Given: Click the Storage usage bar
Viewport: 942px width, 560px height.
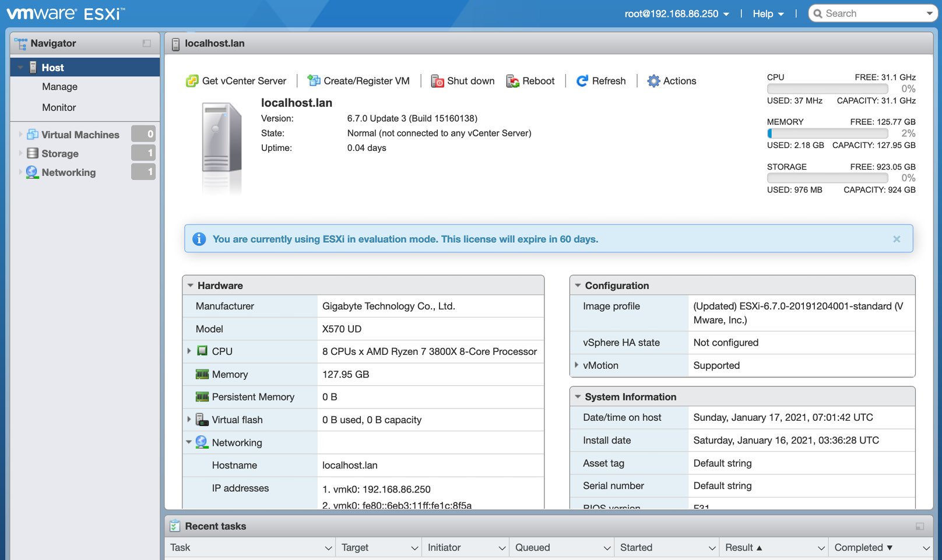Looking at the screenshot, I should pos(828,178).
